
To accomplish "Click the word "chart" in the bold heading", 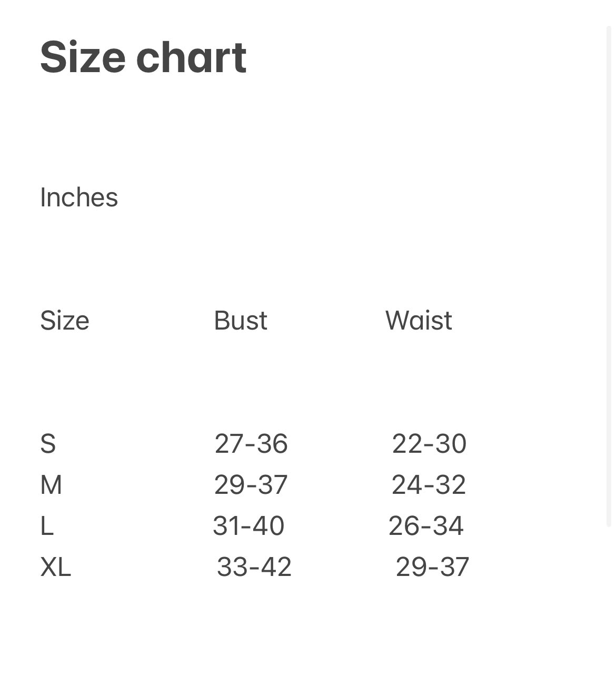I will pos(191,57).
